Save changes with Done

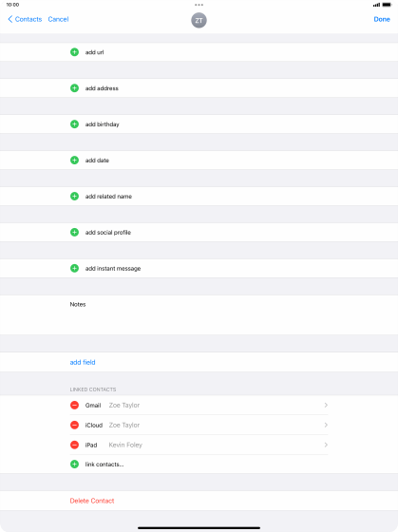382,19
